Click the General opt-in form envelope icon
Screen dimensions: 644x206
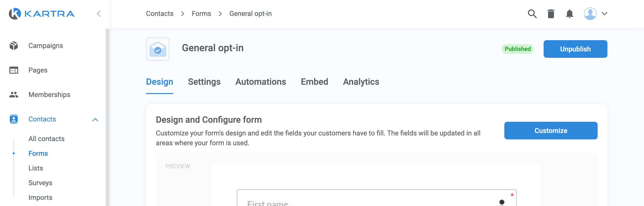(158, 49)
